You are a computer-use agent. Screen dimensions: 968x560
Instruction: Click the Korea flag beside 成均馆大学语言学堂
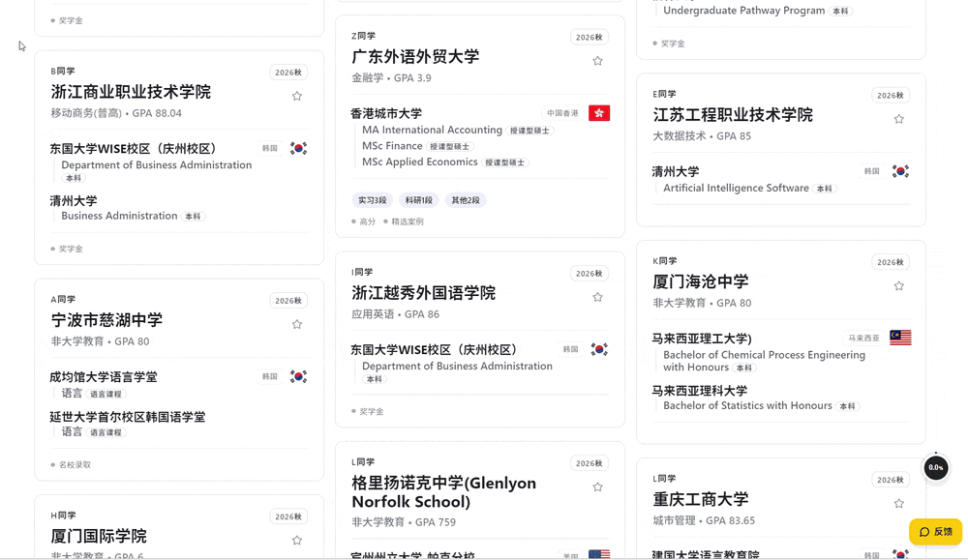(x=299, y=376)
